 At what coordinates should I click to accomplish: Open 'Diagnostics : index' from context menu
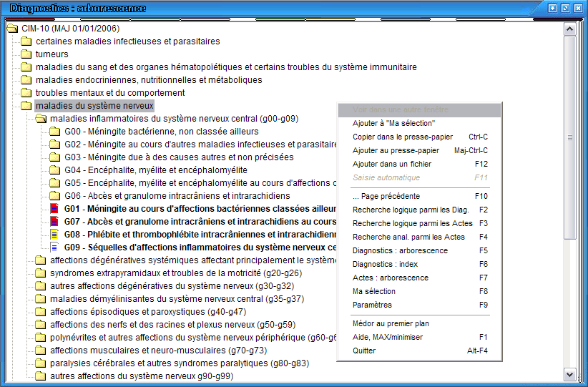click(419, 264)
